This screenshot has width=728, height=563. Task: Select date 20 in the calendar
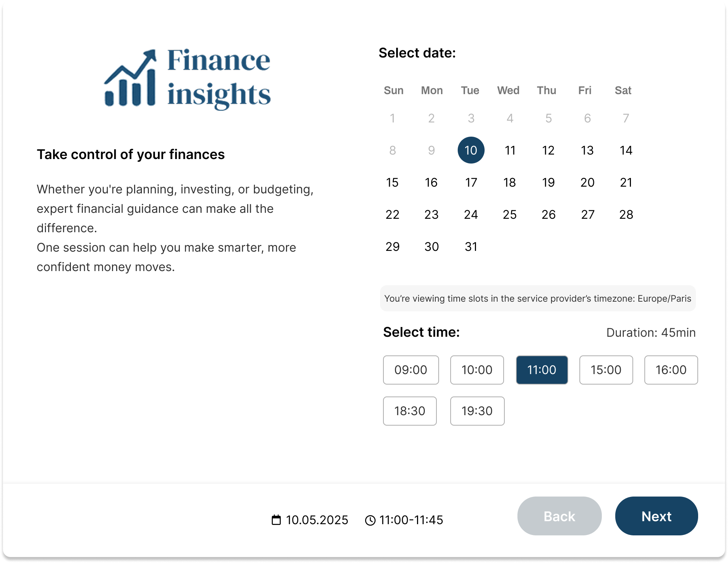pos(587,182)
